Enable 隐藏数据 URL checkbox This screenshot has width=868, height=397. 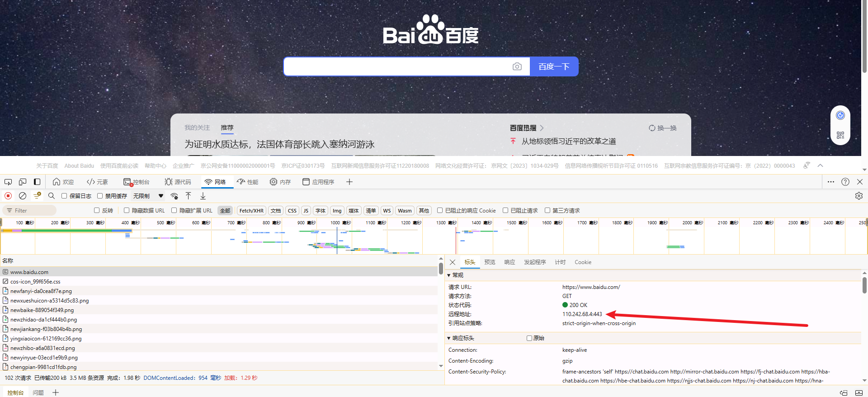coord(127,210)
